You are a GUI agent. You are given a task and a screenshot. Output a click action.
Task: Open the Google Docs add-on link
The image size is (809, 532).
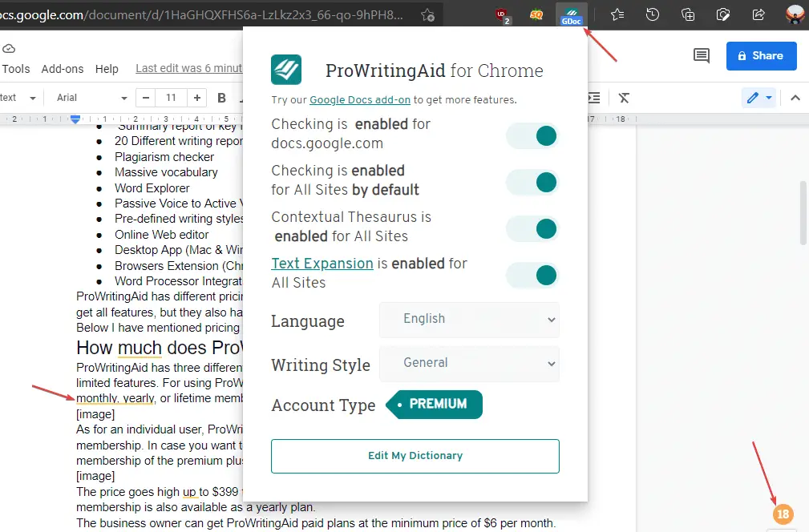[360, 99]
